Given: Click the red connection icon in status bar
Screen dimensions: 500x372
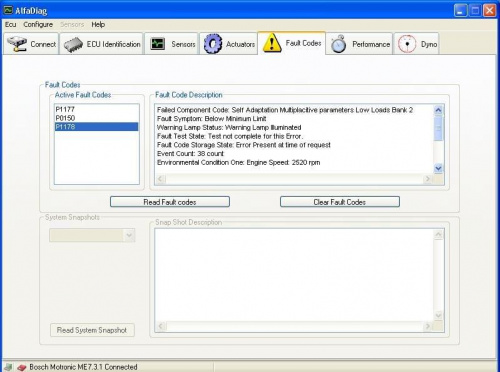Looking at the screenshot, I should 22,367.
